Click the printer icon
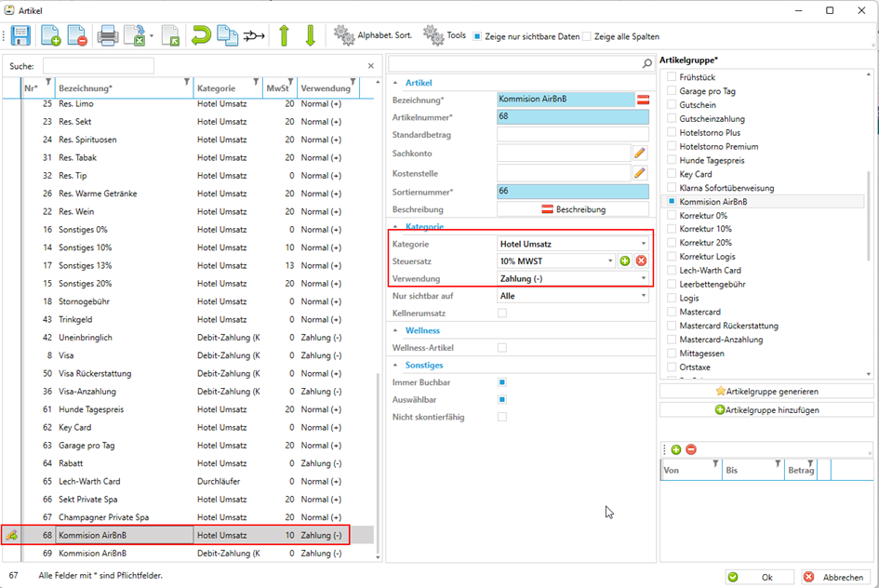Image resolution: width=879 pixels, height=588 pixels. pyautogui.click(x=108, y=36)
